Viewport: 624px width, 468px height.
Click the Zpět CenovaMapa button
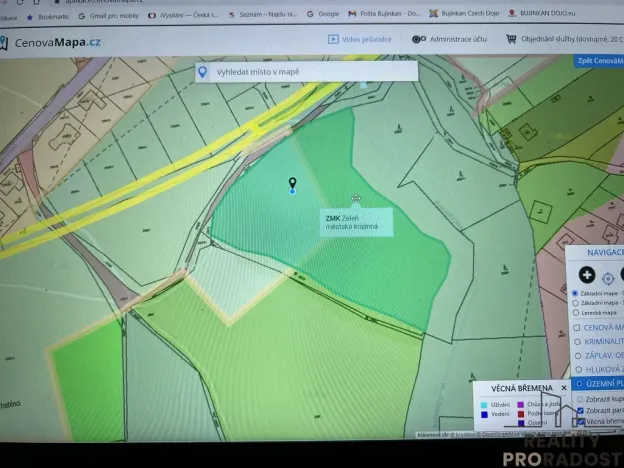[598, 61]
